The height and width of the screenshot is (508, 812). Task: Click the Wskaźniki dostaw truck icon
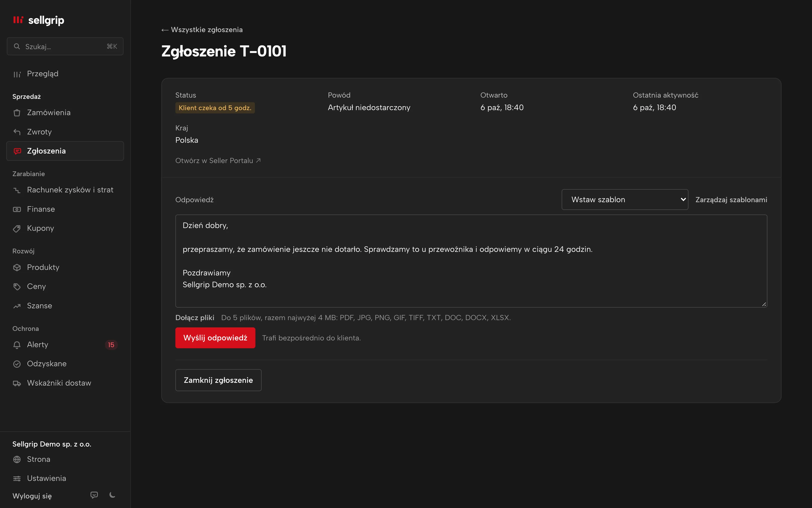pos(17,383)
